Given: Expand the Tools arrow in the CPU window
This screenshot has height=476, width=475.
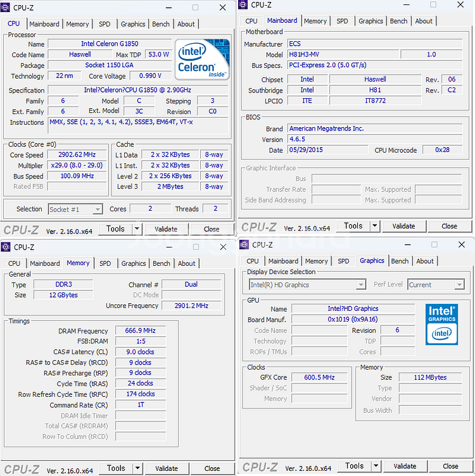Looking at the screenshot, I should point(137,229).
